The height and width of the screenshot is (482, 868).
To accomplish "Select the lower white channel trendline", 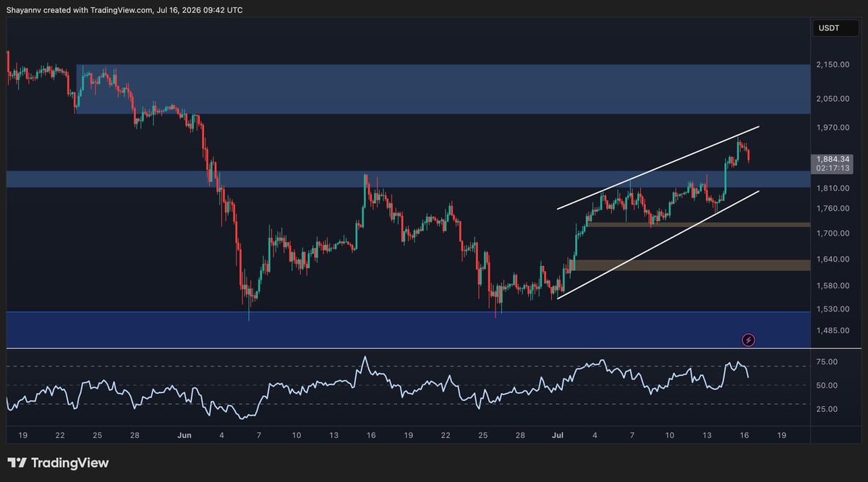I will 658,244.
